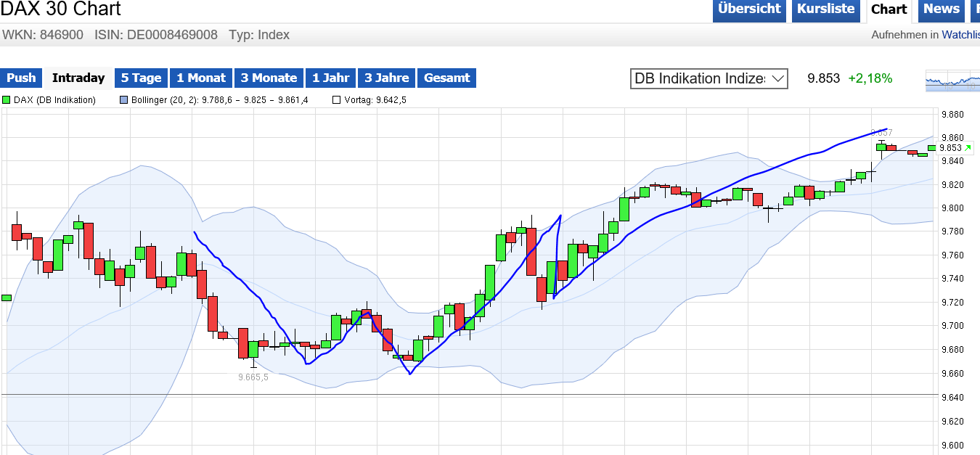The width and height of the screenshot is (980, 455).
Task: Go to the News tab
Action: click(x=942, y=9)
